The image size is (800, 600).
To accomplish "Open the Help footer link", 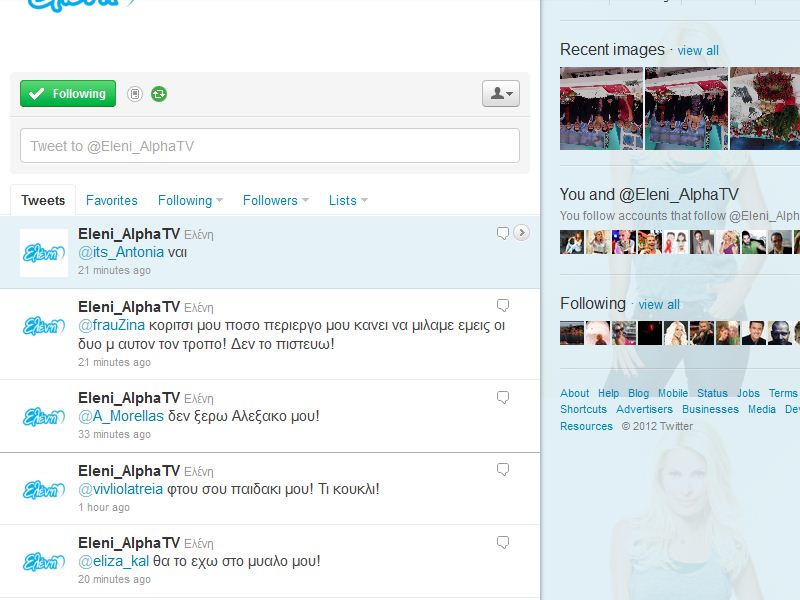I will pyautogui.click(x=608, y=393).
